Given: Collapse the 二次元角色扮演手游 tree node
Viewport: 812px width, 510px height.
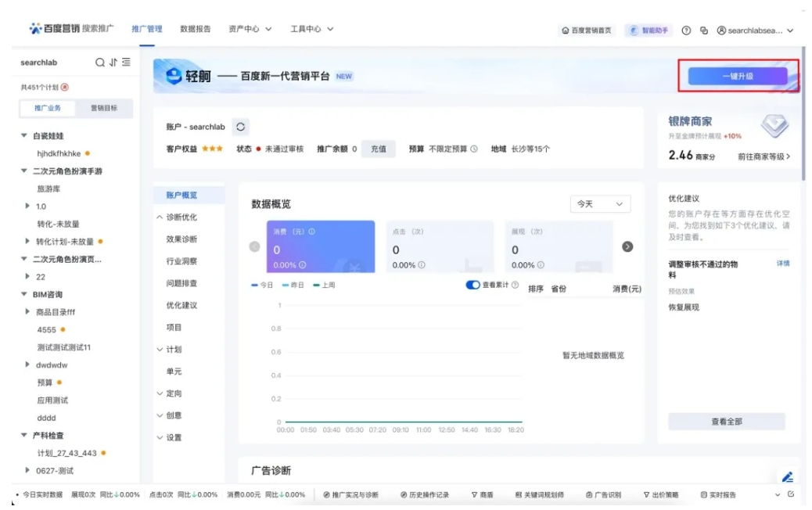Looking at the screenshot, I should pyautogui.click(x=23, y=171).
